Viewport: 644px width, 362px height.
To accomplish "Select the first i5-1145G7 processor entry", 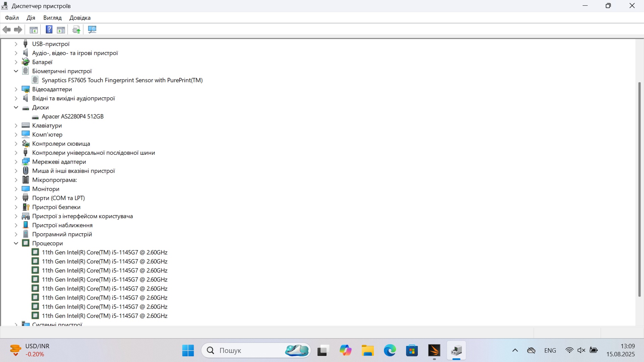I will pos(104,252).
